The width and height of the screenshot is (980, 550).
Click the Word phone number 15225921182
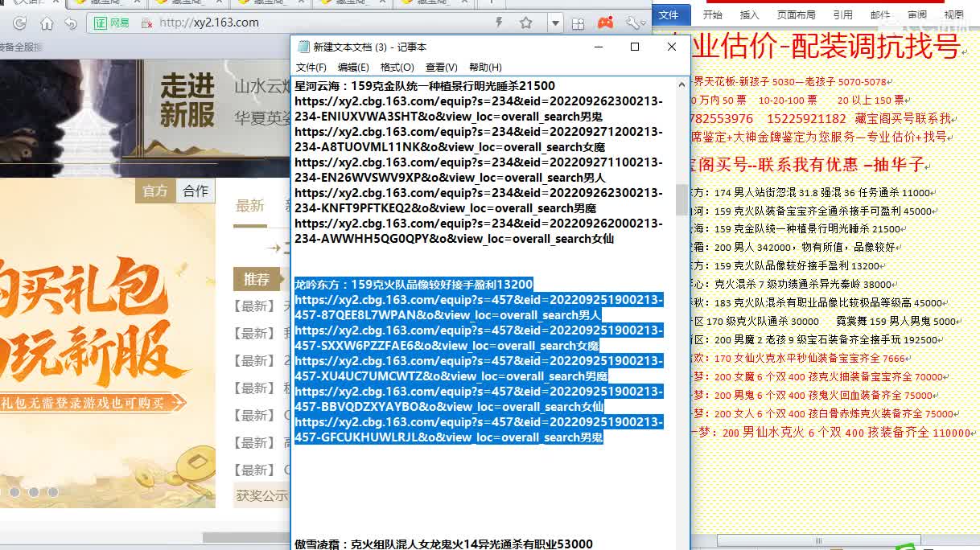pyautogui.click(x=807, y=119)
